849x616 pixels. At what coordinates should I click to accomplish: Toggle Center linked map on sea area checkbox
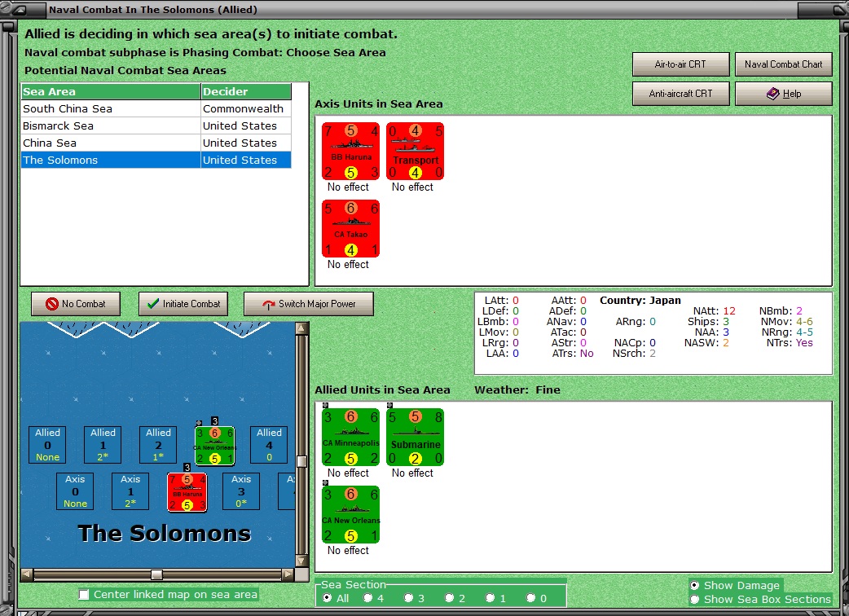tap(84, 595)
